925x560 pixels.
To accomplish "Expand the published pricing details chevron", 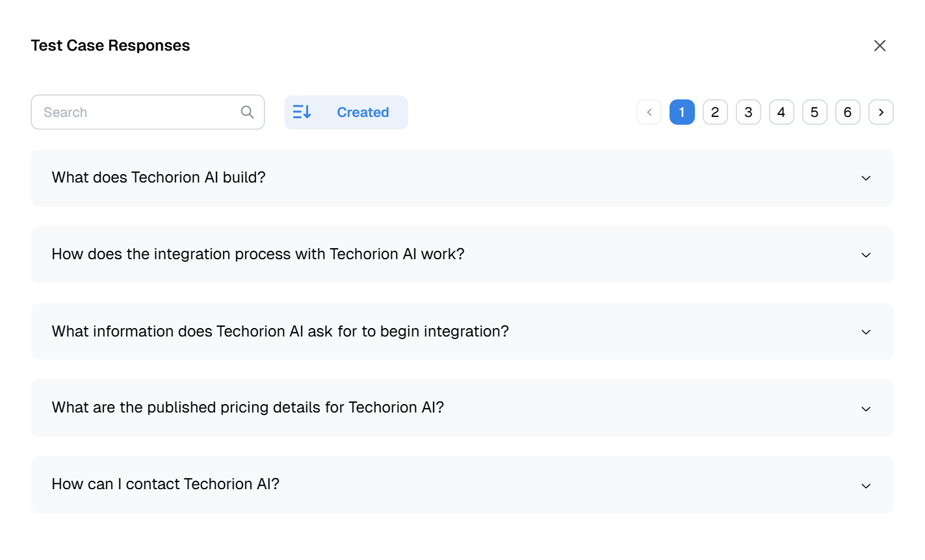I will [x=866, y=409].
